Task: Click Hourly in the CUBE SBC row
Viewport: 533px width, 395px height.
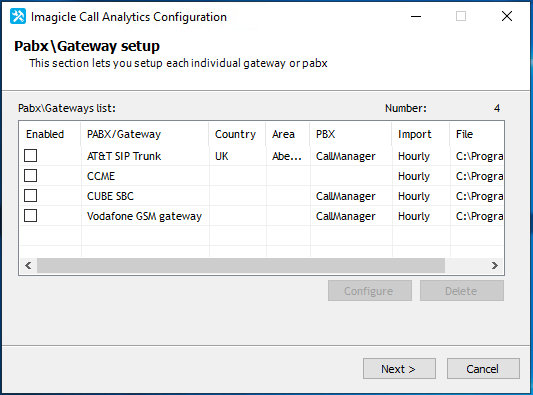Action: point(414,196)
